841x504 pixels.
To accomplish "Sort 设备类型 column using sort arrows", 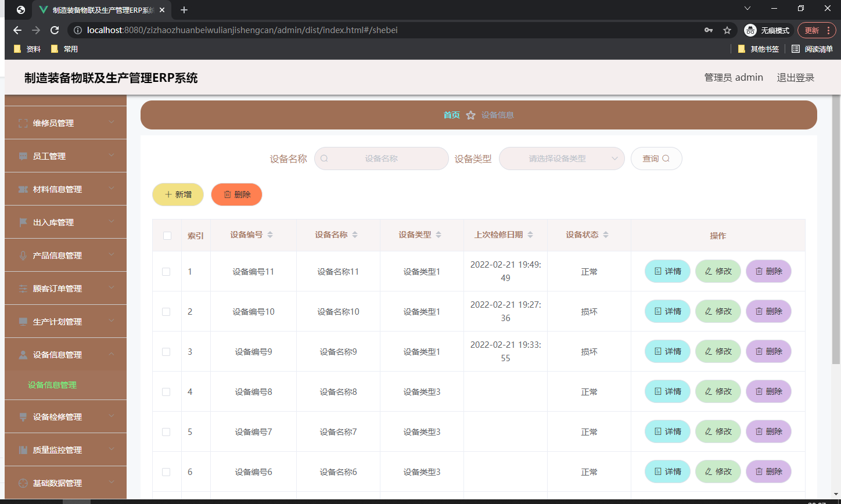I will point(439,235).
